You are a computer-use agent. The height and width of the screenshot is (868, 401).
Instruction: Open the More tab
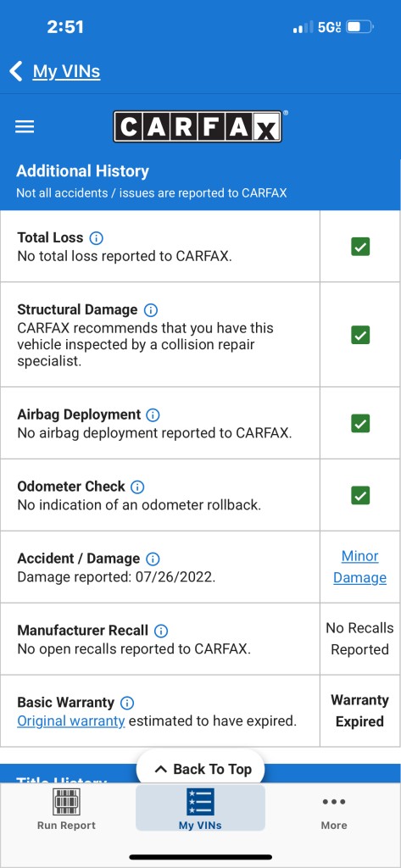pos(334,810)
